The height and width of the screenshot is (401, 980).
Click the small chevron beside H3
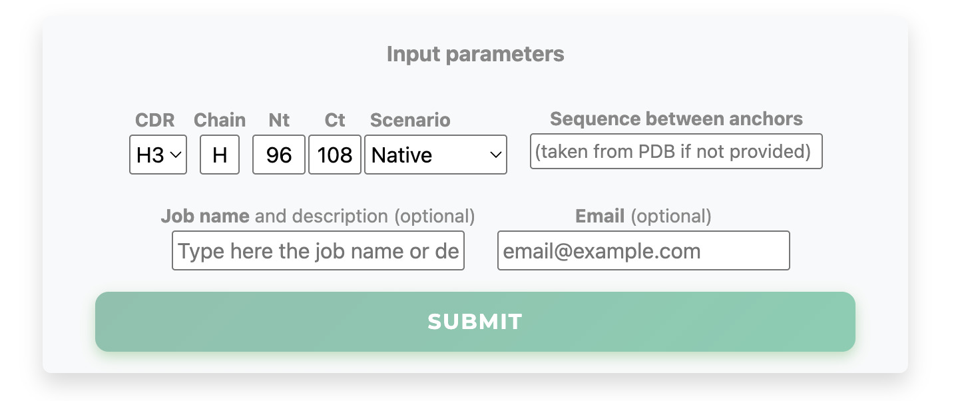(176, 155)
